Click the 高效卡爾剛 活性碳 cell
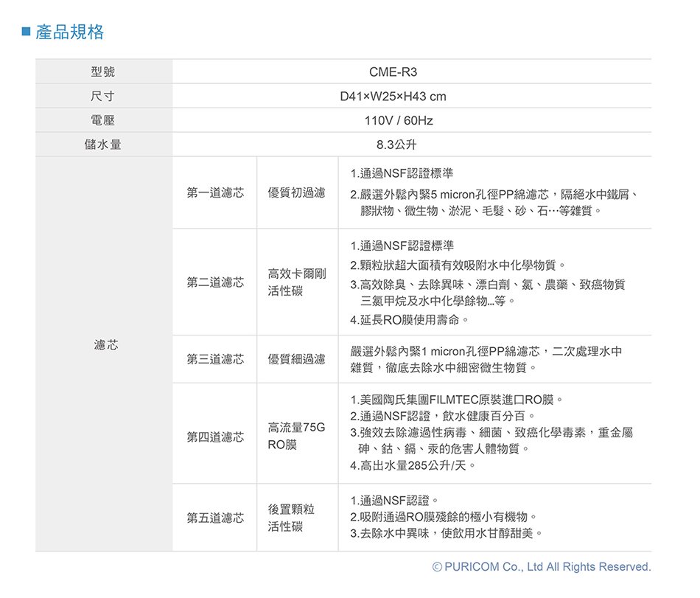Viewport: 700px width, 598px height. click(297, 282)
